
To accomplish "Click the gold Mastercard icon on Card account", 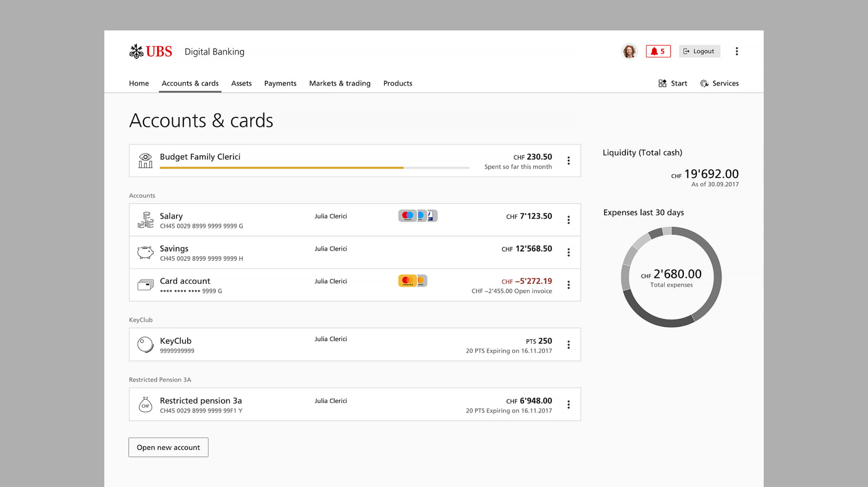I will click(x=407, y=281).
